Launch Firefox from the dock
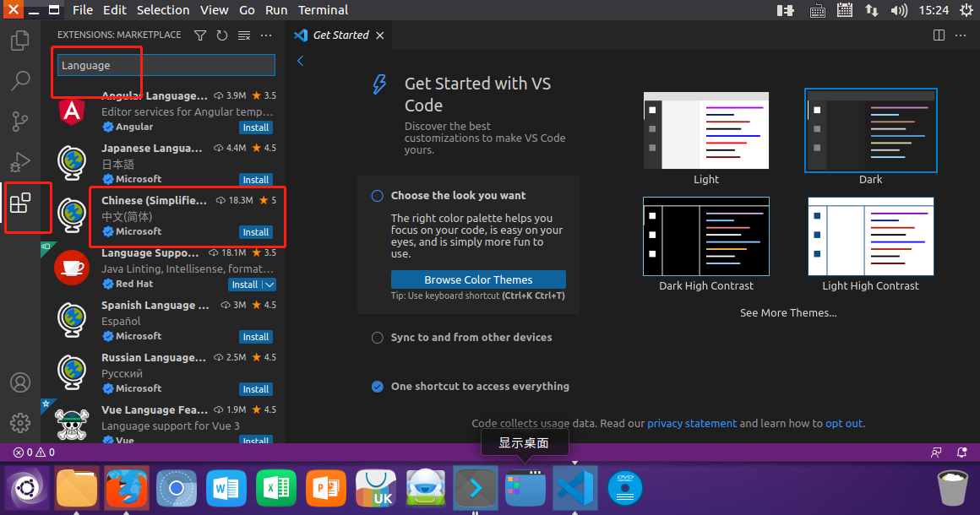Viewport: 980px width, 515px height. coord(126,487)
